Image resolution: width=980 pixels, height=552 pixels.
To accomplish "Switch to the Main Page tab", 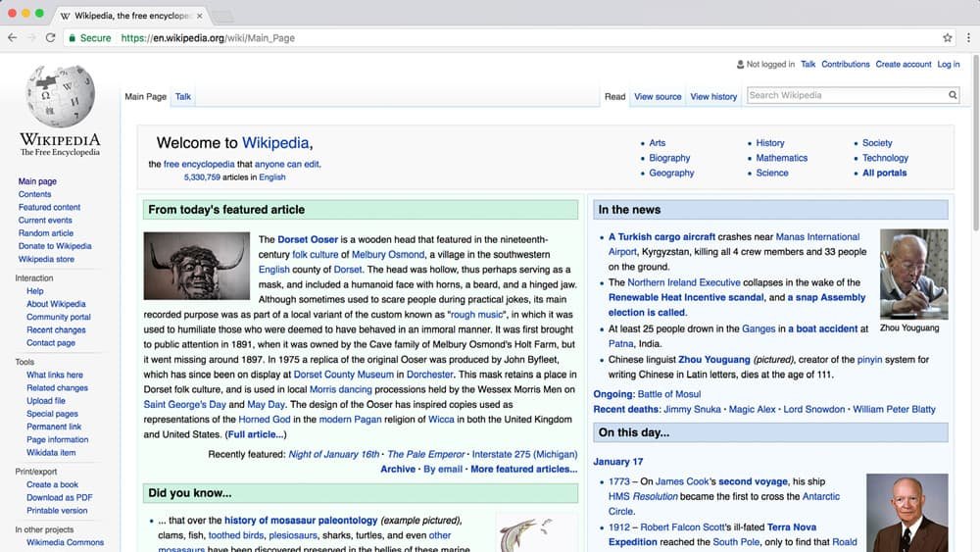I will click(x=146, y=97).
